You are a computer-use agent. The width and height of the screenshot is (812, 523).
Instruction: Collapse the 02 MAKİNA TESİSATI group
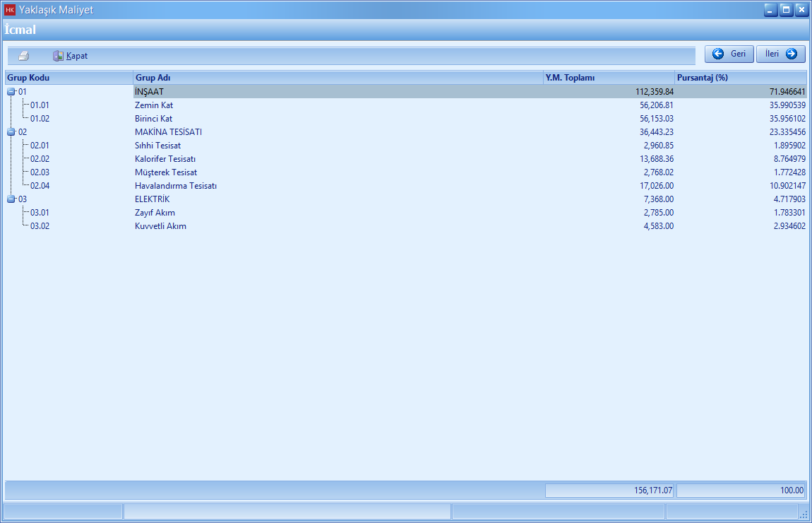[11, 132]
